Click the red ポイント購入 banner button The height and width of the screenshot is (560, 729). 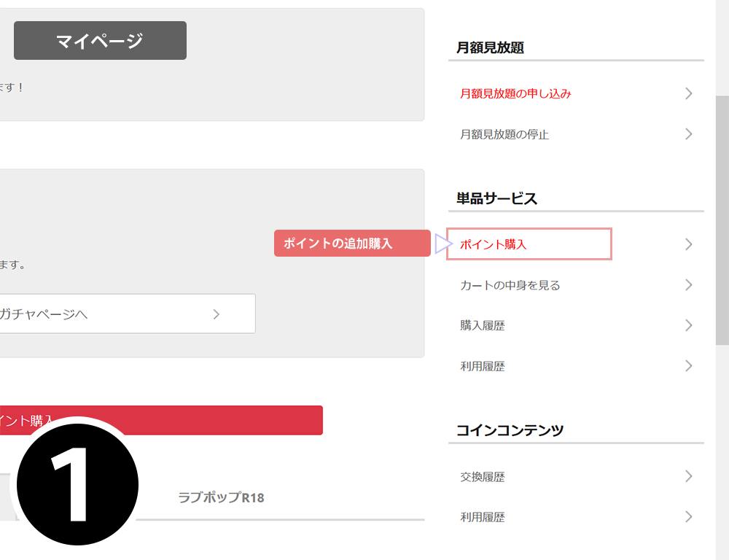click(161, 420)
